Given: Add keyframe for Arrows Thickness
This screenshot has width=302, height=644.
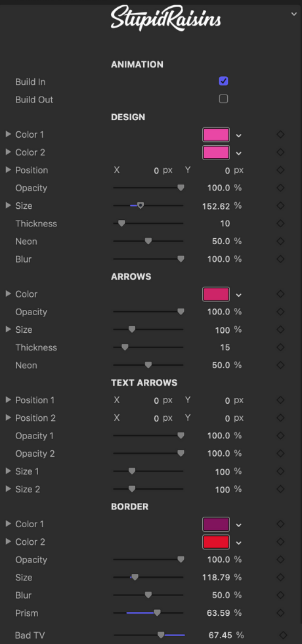Looking at the screenshot, I should click(280, 347).
